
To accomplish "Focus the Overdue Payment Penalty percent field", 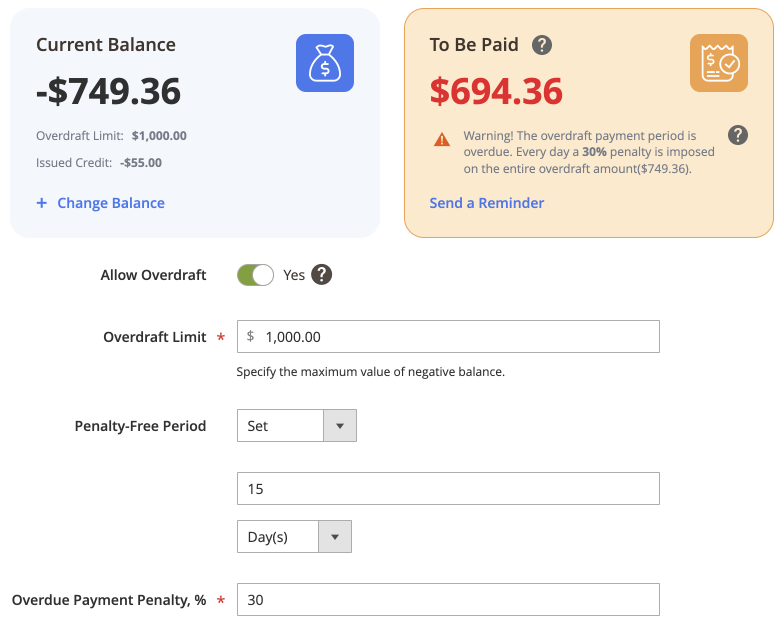I will pyautogui.click(x=448, y=600).
